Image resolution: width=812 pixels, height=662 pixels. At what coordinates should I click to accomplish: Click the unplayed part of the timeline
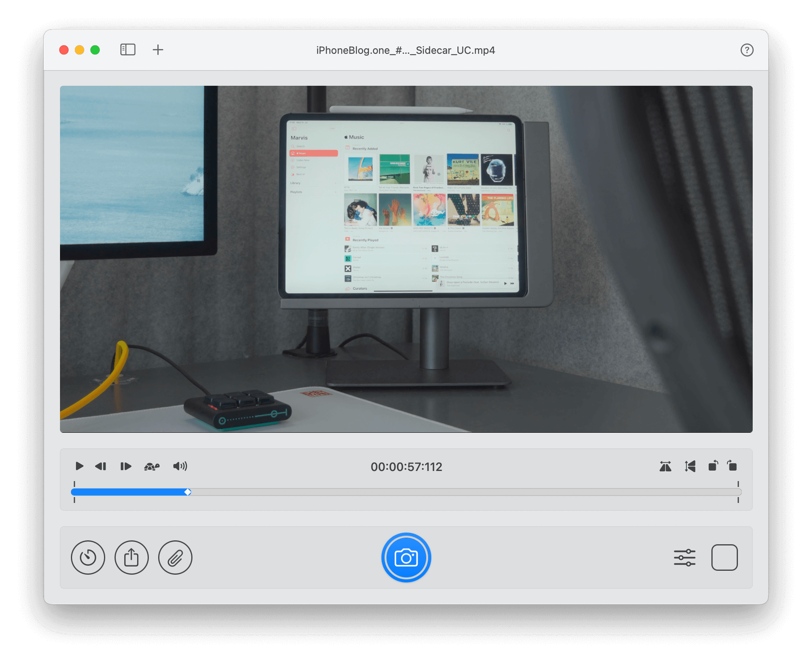pos(466,492)
